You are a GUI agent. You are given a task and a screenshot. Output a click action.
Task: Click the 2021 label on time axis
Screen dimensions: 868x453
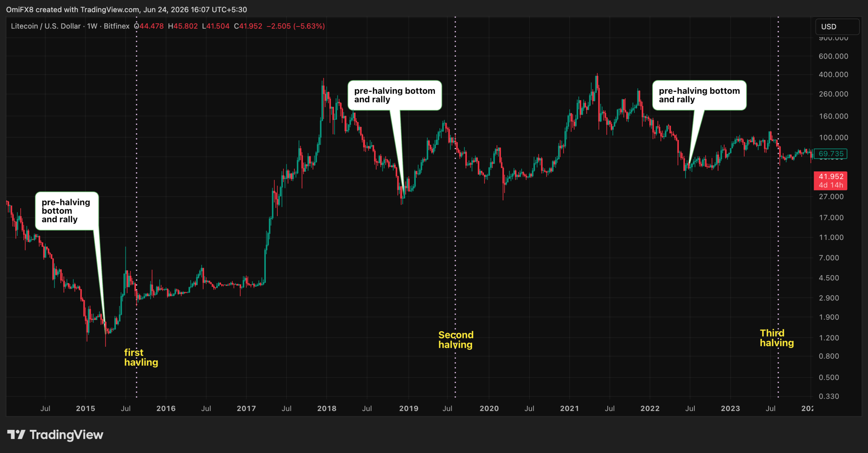pyautogui.click(x=569, y=409)
